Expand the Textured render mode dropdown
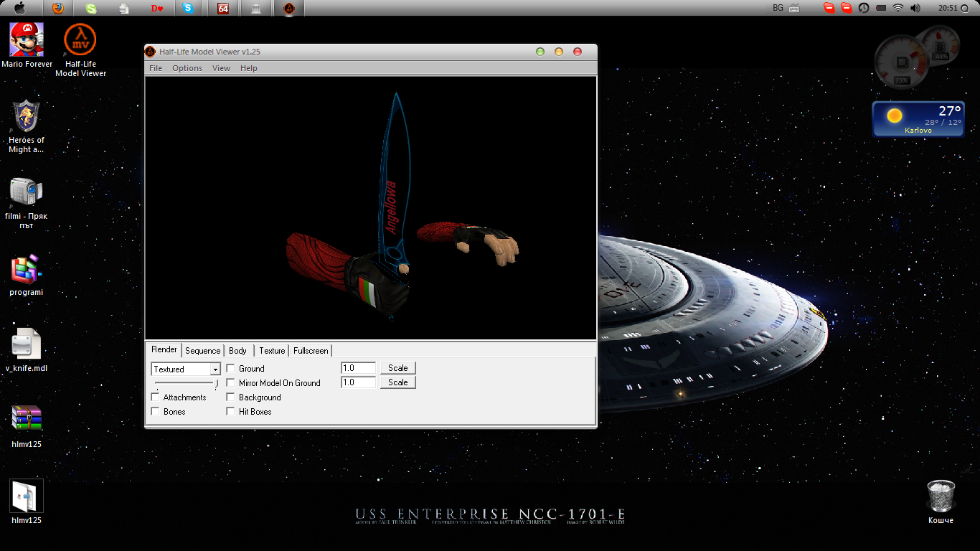 [215, 369]
